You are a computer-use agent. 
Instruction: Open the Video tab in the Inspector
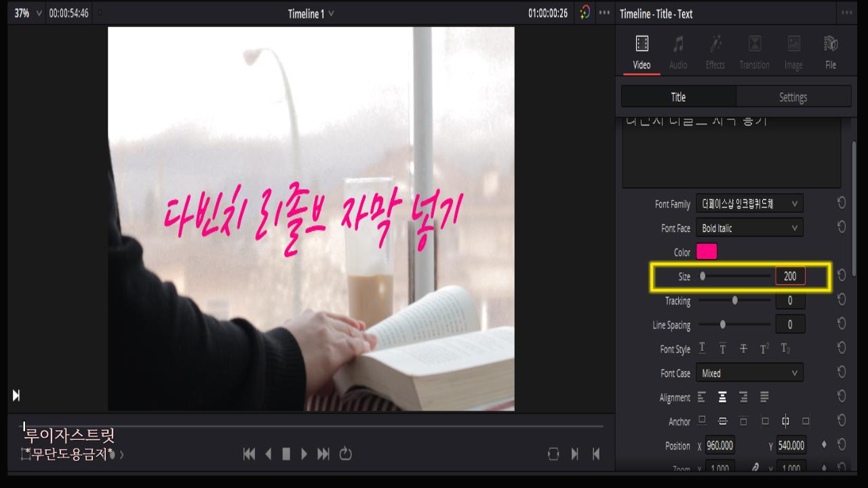(x=642, y=53)
